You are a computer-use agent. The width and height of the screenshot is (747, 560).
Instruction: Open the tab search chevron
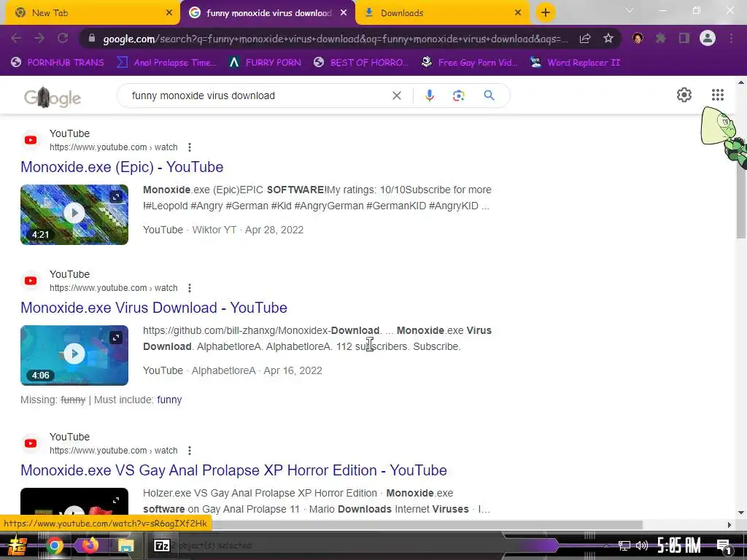click(x=630, y=10)
